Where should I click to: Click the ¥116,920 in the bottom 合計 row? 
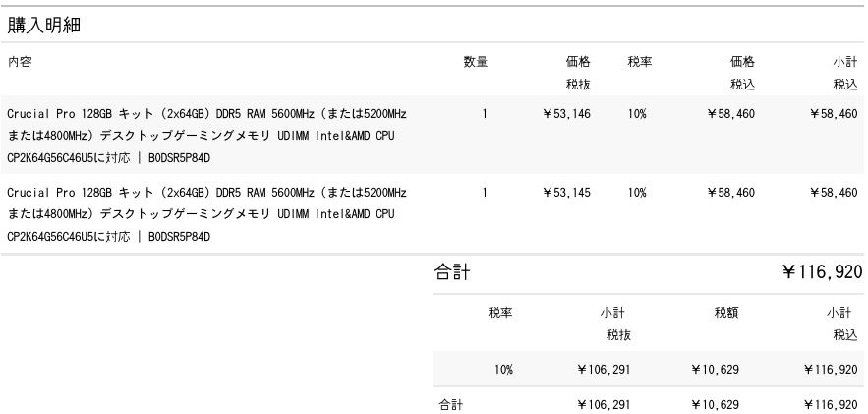(832, 404)
